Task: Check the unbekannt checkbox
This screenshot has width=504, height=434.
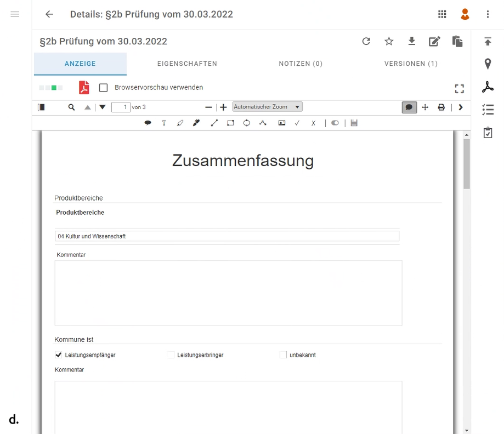Action: [x=283, y=355]
